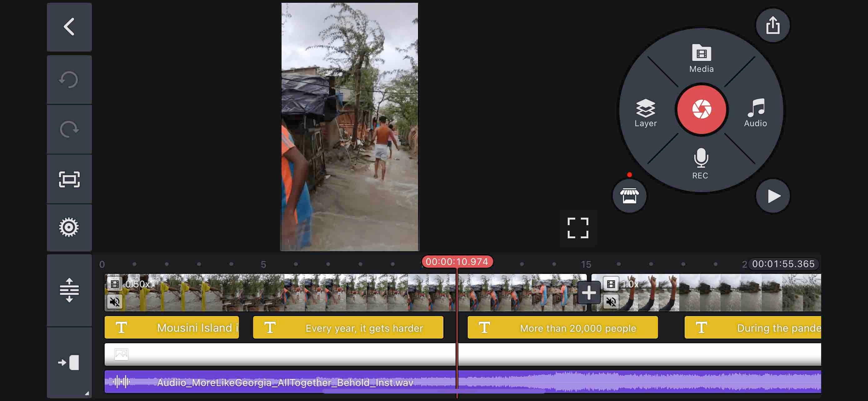Click the redo icon

(69, 129)
